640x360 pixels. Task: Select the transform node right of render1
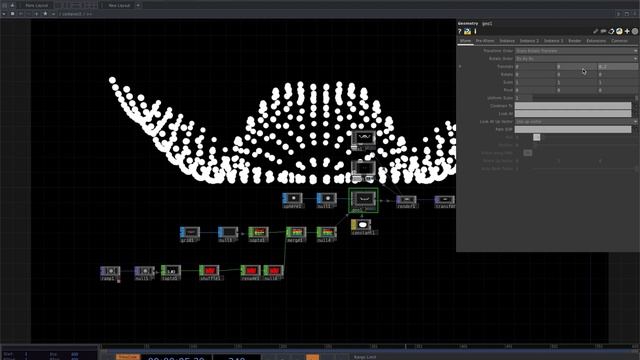click(444, 202)
